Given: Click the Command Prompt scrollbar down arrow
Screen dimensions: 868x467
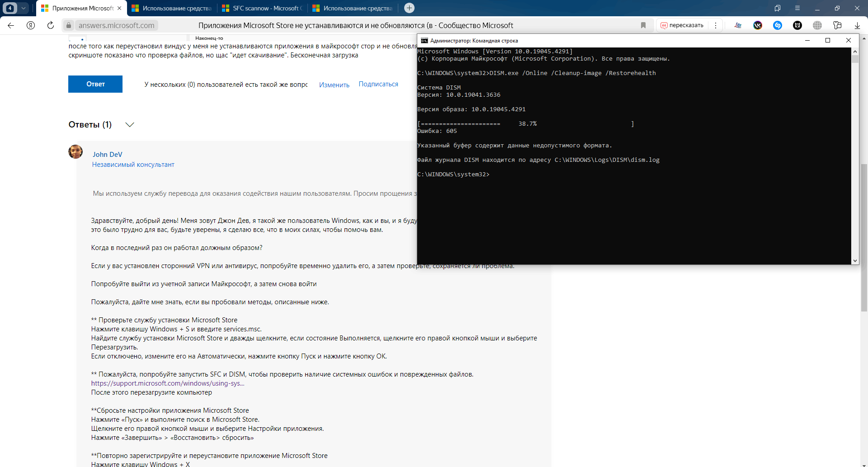Looking at the screenshot, I should coord(855,261).
